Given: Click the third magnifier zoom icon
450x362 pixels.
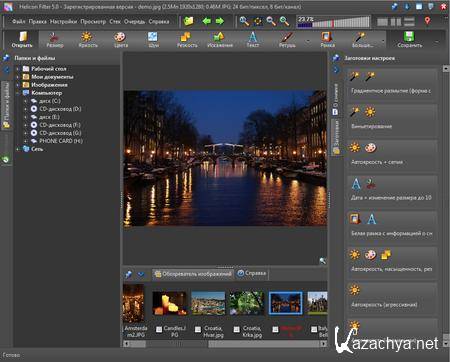Looking at the screenshot, I should pos(271,21).
